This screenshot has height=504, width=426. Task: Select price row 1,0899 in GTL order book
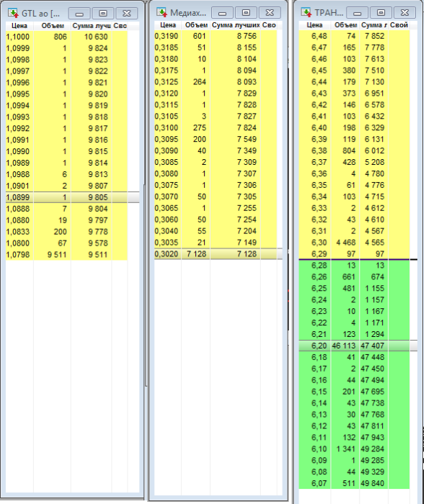pos(72,197)
